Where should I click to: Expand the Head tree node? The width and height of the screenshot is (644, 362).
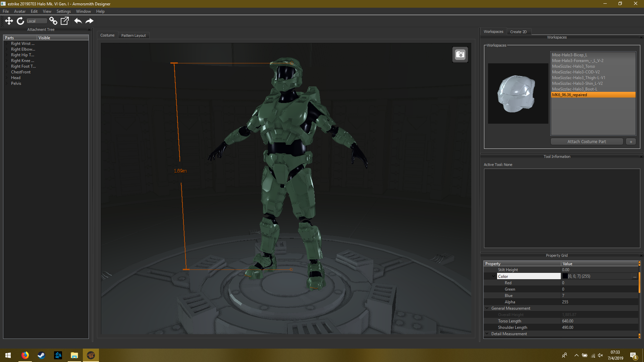coord(7,78)
